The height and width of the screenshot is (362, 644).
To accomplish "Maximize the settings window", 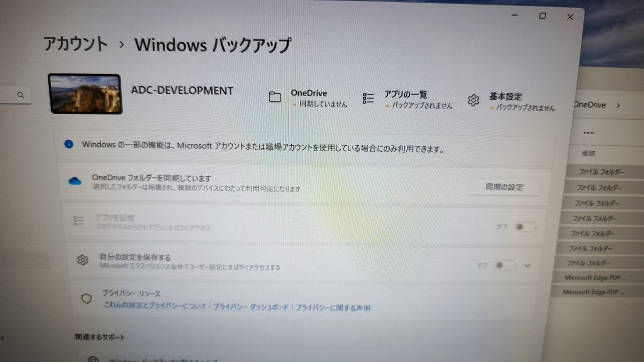I will click(543, 16).
